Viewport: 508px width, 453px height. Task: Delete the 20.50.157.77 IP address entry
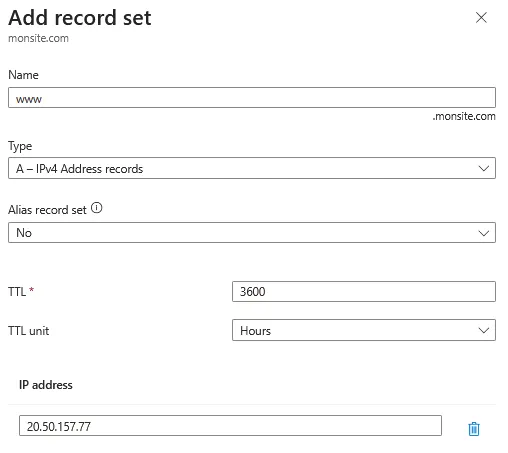tap(474, 429)
